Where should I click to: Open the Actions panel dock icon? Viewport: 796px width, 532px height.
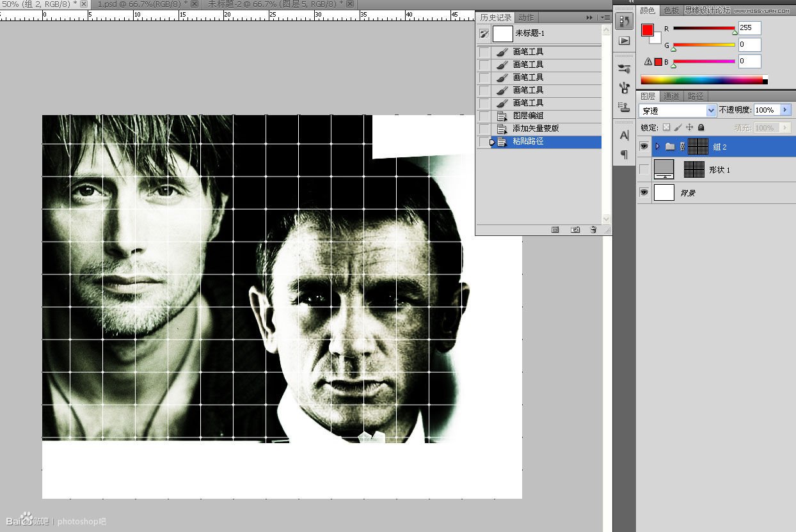pyautogui.click(x=624, y=41)
